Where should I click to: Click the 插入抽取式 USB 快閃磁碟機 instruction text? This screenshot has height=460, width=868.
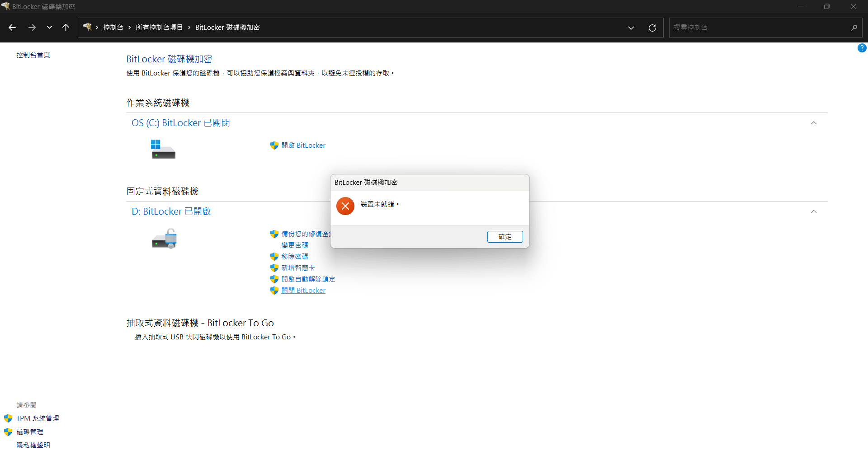click(x=215, y=337)
